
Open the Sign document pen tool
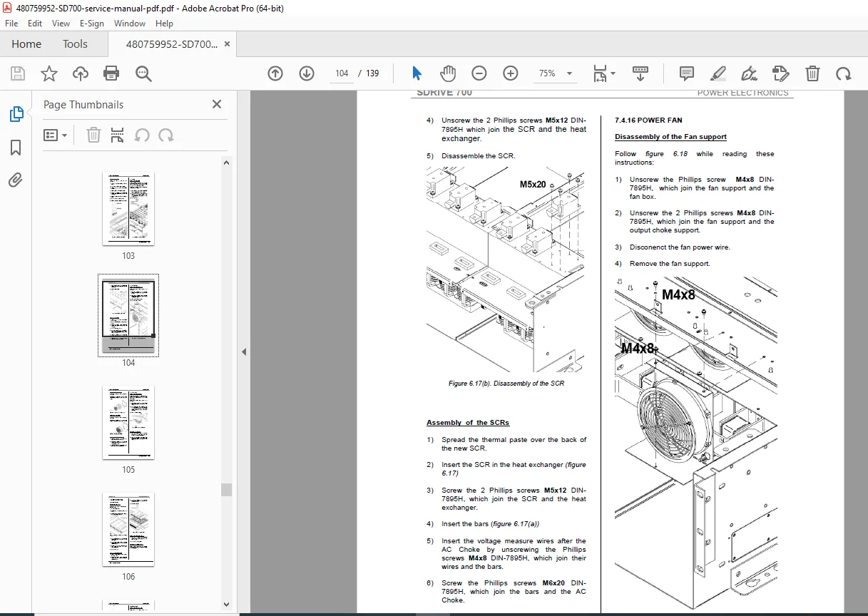[x=749, y=73]
